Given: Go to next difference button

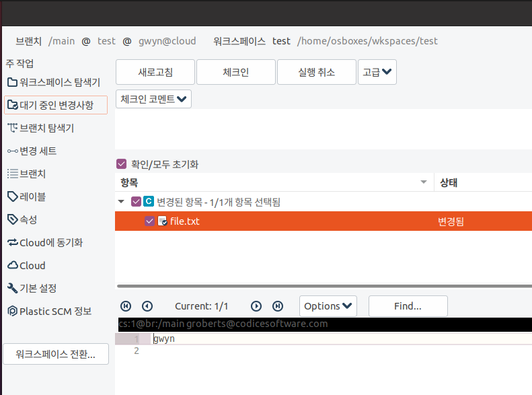Looking at the screenshot, I should click(x=256, y=306).
